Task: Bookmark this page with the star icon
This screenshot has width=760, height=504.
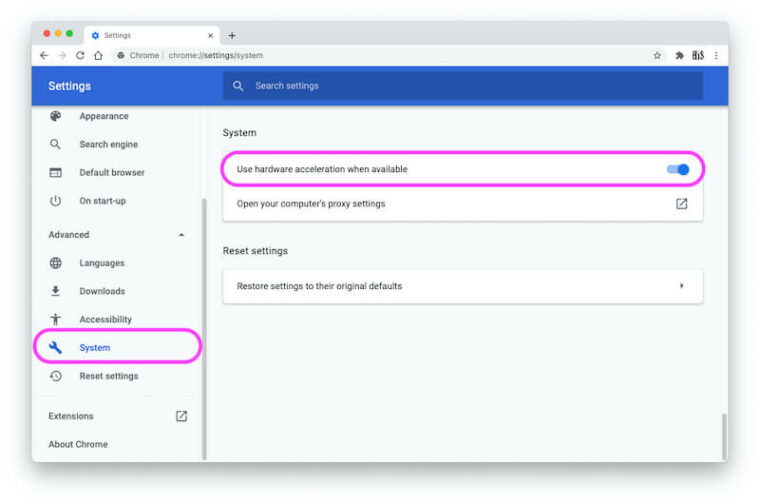Action: tap(657, 56)
